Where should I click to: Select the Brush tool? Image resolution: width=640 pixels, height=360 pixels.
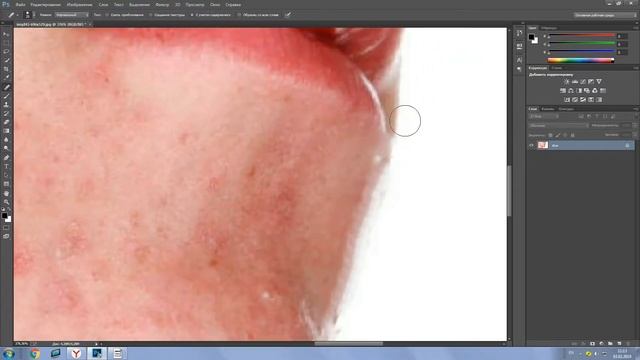point(6,96)
